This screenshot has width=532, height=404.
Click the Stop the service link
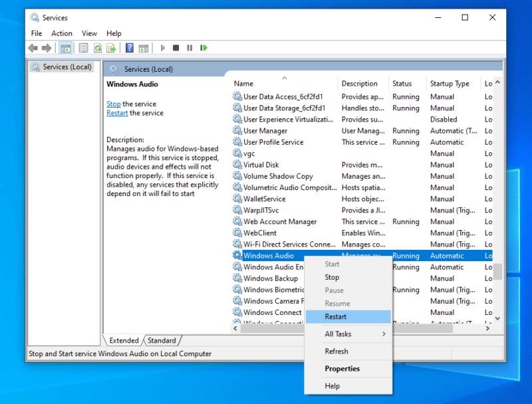click(x=114, y=104)
